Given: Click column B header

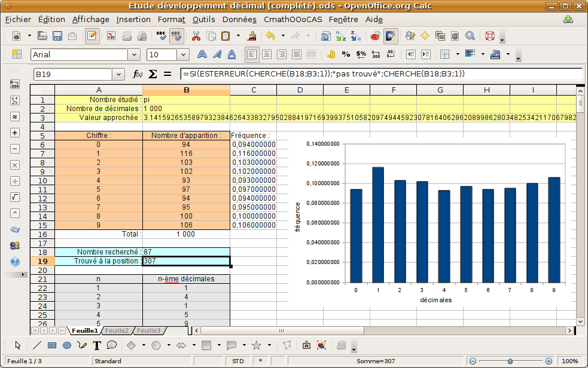Looking at the screenshot, I should pyautogui.click(x=187, y=90).
